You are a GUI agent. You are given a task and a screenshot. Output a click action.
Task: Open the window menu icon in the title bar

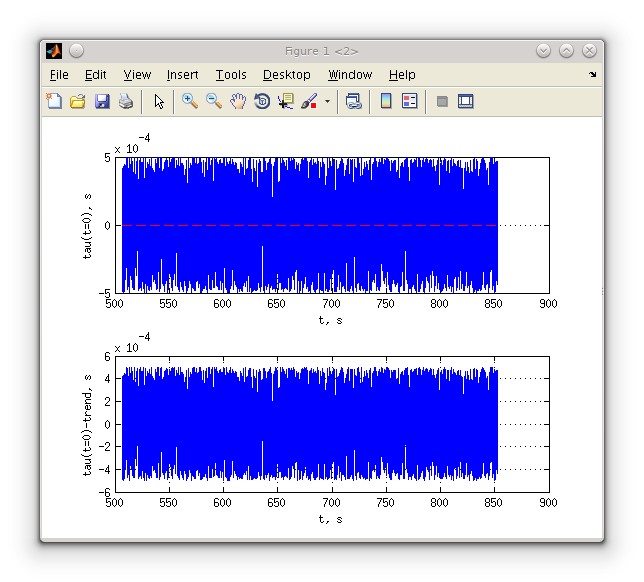pyautogui.click(x=54, y=51)
